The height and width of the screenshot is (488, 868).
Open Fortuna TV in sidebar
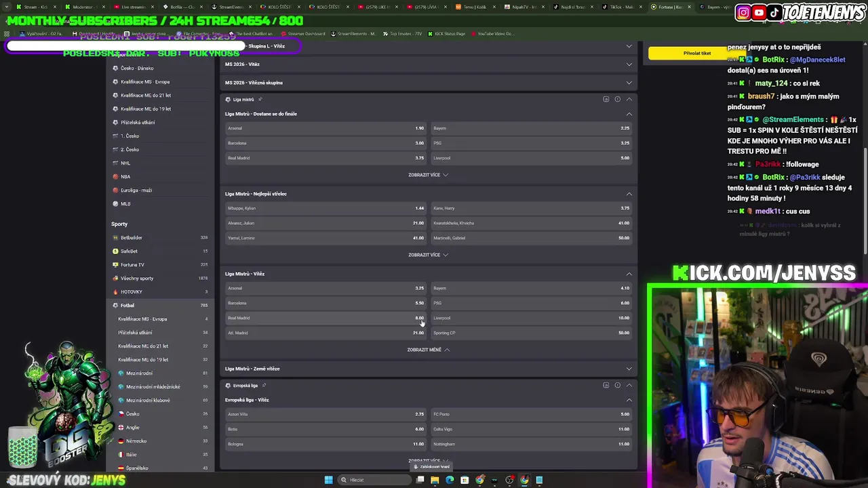click(160, 265)
